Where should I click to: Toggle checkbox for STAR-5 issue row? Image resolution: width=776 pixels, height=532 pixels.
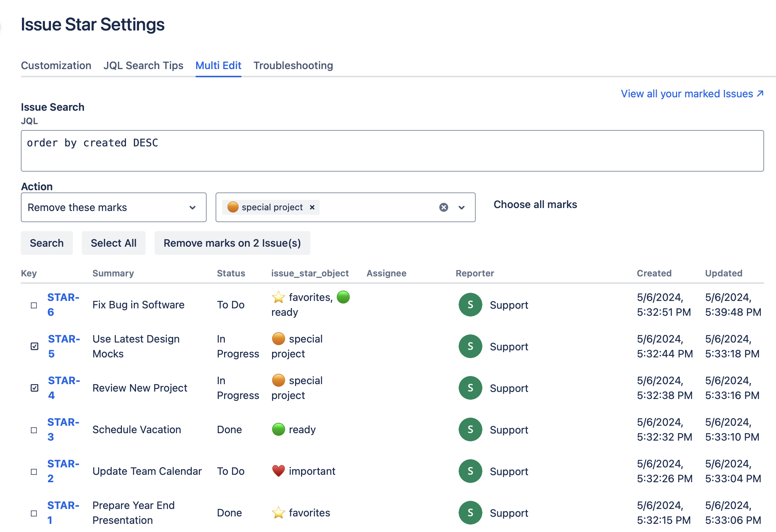[33, 346]
